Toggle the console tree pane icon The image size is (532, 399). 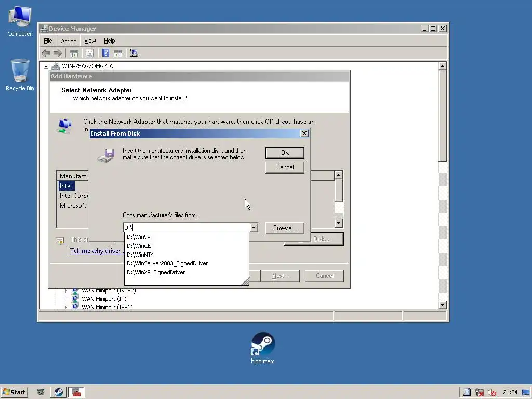(74, 54)
